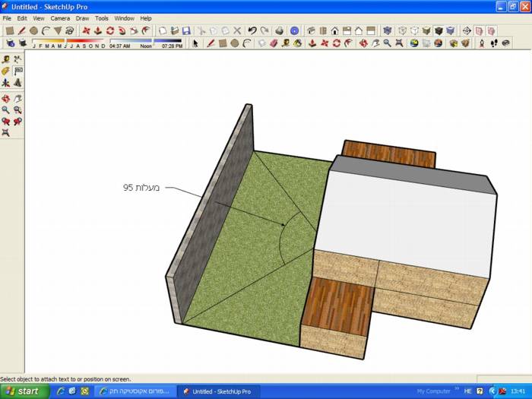This screenshot has width=532, height=399.
Task: Open the File menu
Action: coord(7,18)
